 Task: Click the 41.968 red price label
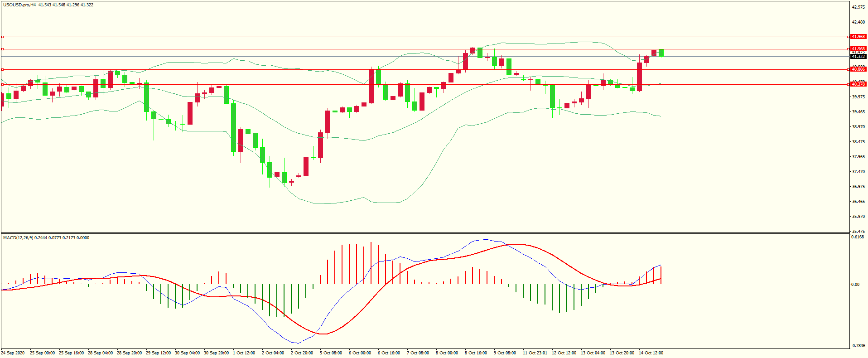pos(858,37)
